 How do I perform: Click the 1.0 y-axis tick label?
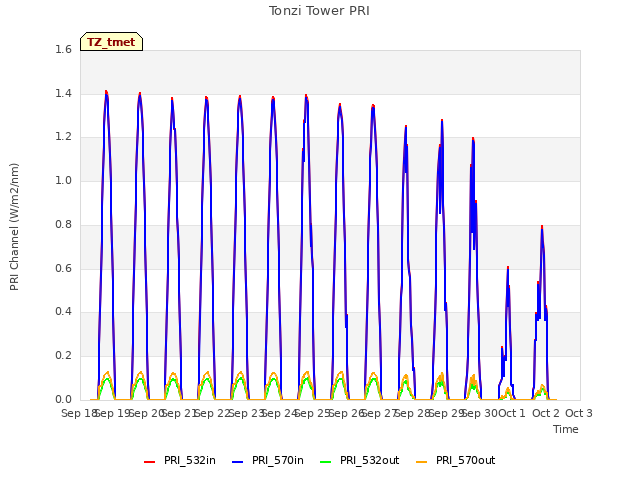coord(63,180)
